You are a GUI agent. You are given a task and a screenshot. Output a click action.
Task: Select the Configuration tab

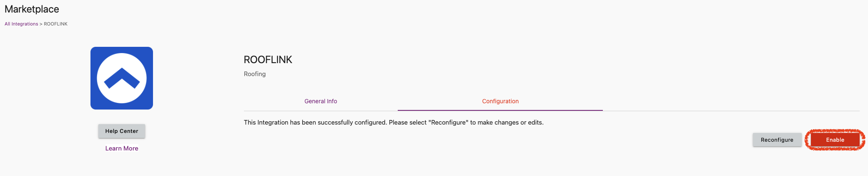coord(500,101)
